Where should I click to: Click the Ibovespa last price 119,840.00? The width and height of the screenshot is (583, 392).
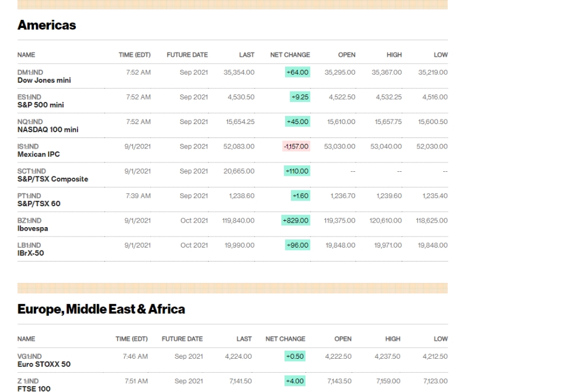point(239,221)
